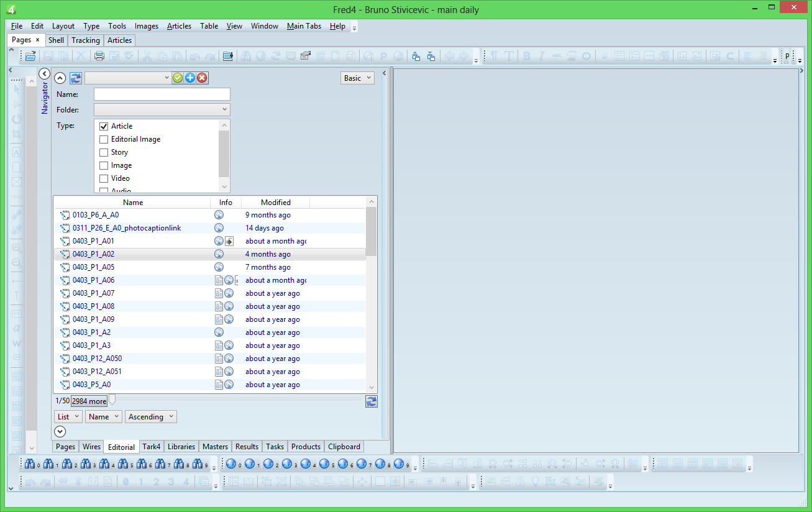The image size is (812, 512).
Task: Switch to the Tracking tab
Action: coord(85,40)
